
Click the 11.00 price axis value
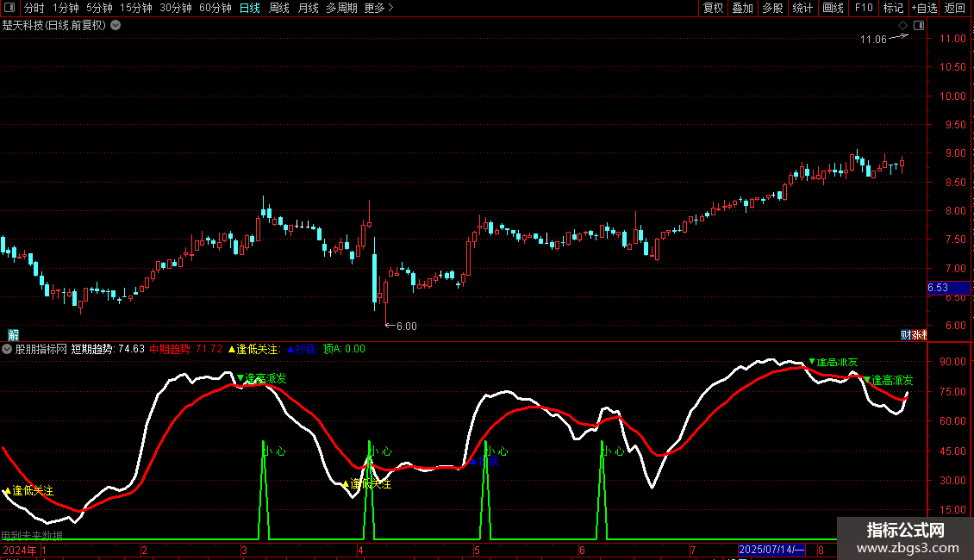(x=952, y=39)
